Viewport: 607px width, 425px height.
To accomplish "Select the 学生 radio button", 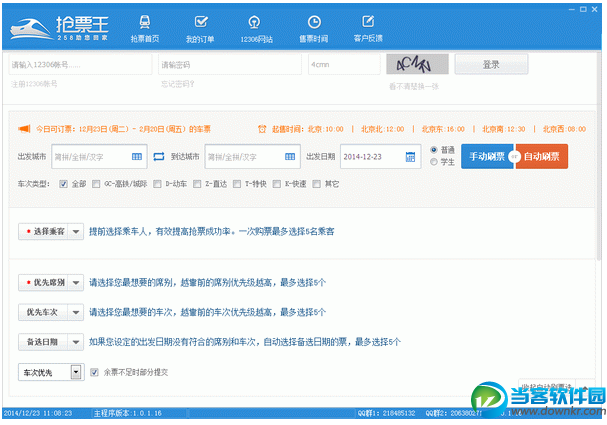I will [x=433, y=162].
